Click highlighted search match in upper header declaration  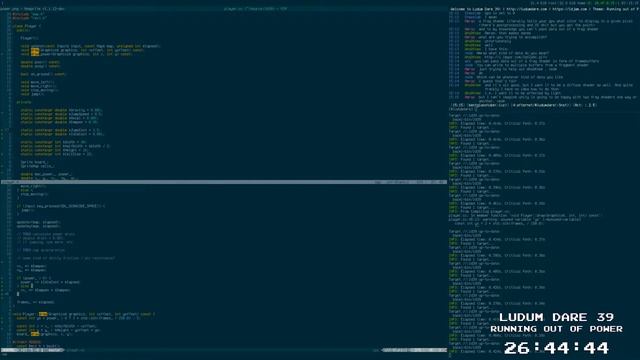tap(35, 52)
